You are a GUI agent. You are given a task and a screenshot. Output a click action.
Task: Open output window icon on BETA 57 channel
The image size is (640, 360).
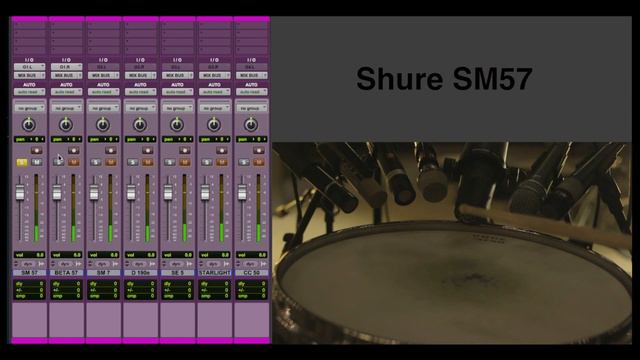(78, 264)
